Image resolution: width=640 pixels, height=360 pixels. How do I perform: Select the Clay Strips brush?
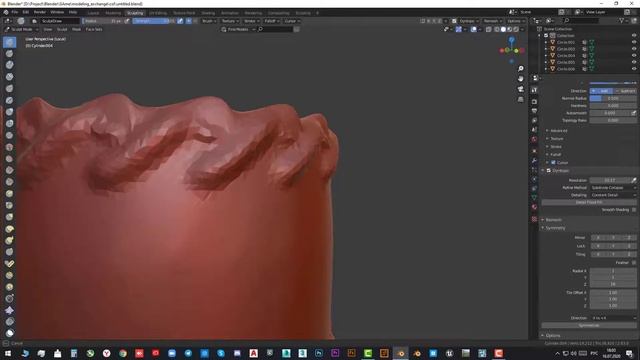(x=9, y=77)
